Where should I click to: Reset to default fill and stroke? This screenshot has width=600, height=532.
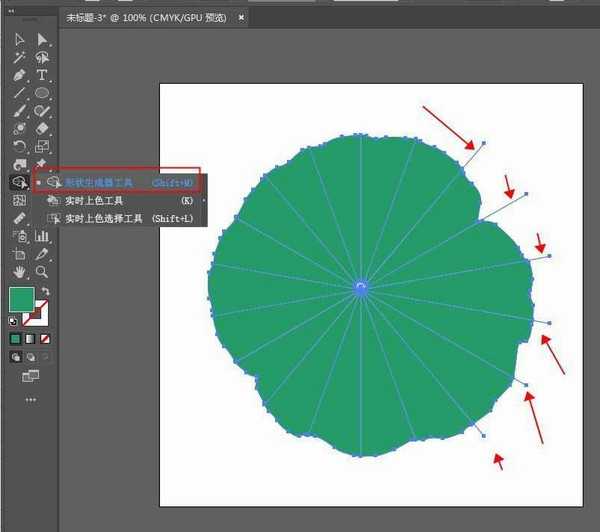coord(13,321)
